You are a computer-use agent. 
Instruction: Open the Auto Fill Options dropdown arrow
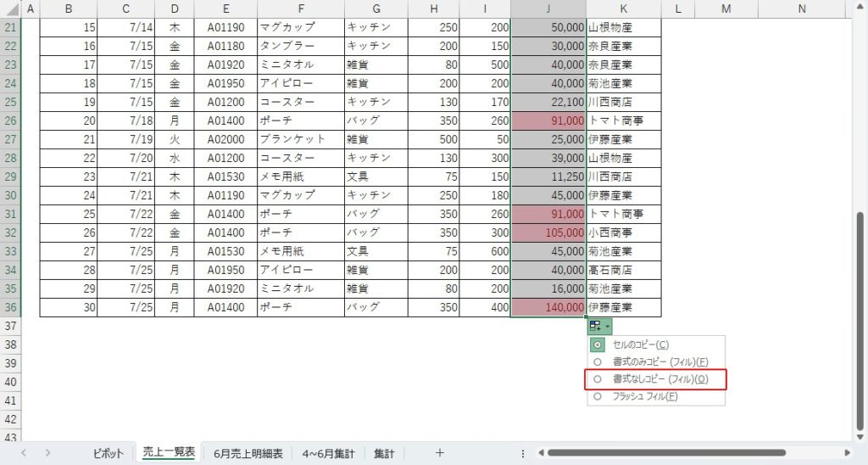607,326
